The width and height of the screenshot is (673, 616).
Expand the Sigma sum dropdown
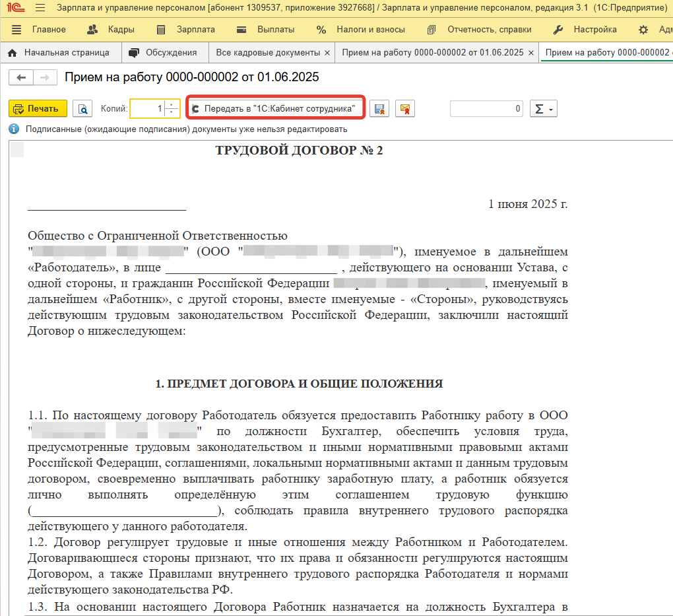coord(544,108)
